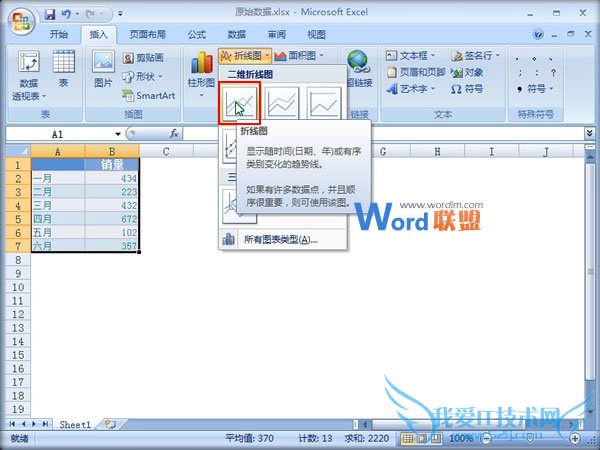This screenshot has height=450, width=600.
Task: Open the Quick Access Toolbar customize arrow
Action: pyautogui.click(x=120, y=14)
